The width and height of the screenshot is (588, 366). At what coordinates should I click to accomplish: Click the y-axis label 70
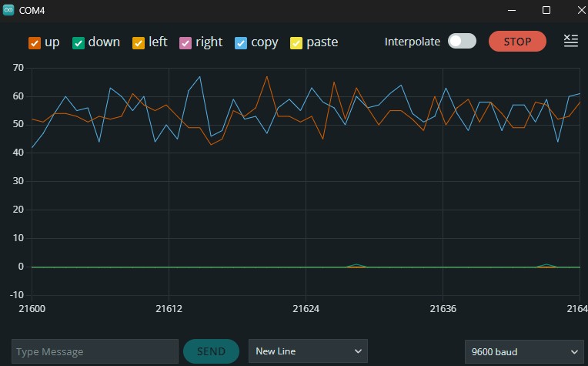[18, 68]
